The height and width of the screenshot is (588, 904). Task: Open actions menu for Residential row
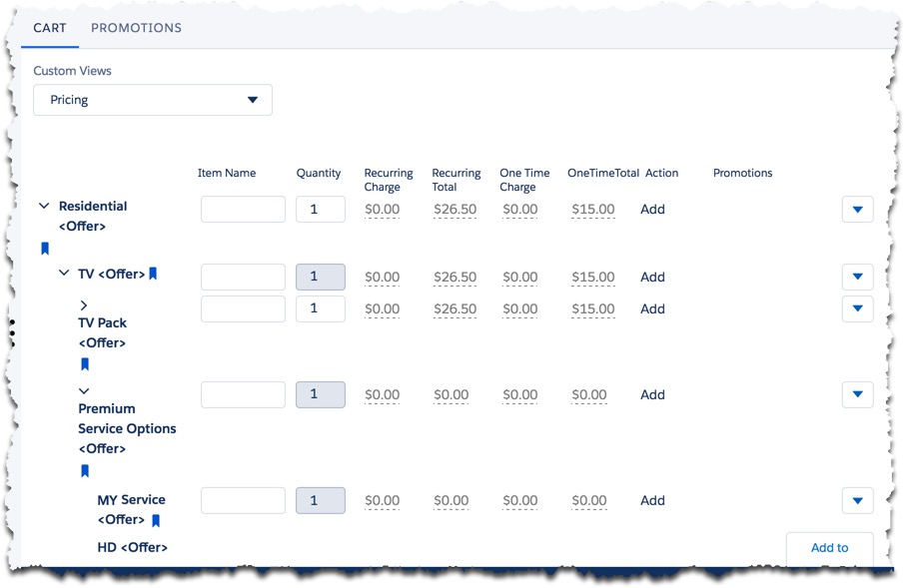click(857, 210)
